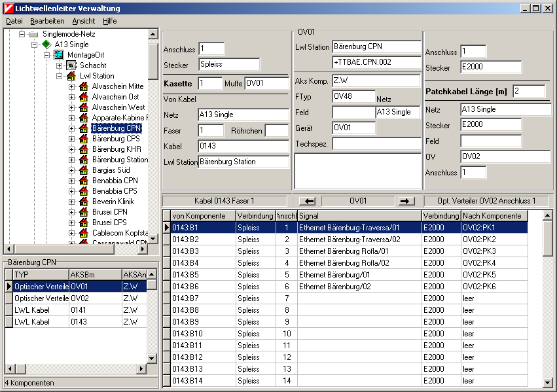Screen dimensions: 557x392
Task: Click the Singlemode-Netz folder icon
Action: pyautogui.click(x=34, y=34)
